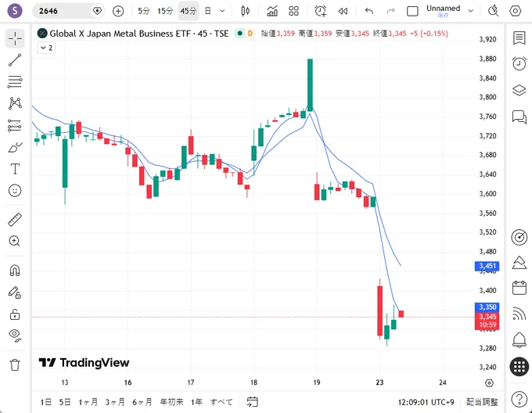Set the date range to 1ヶ月
Screen dimensions: 532x413
click(x=88, y=402)
